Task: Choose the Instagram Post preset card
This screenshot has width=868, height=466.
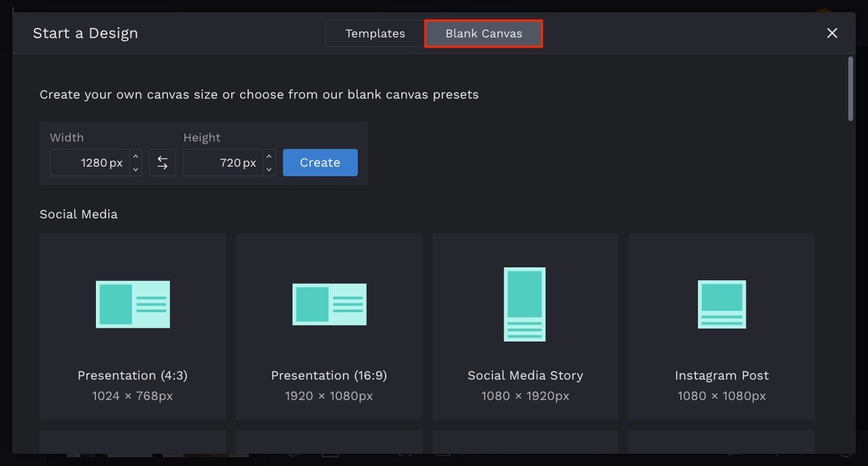Action: pos(721,326)
